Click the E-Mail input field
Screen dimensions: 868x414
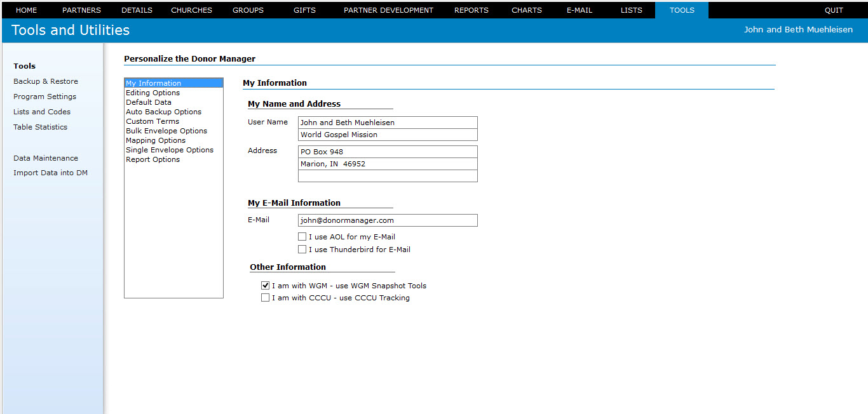[x=388, y=220]
